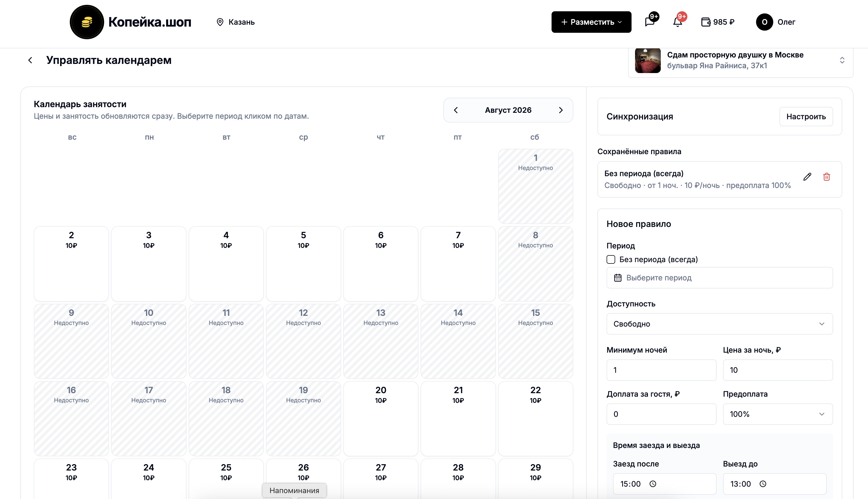Select August 20 in the calendar
The height and width of the screenshot is (499, 868).
[x=381, y=419]
